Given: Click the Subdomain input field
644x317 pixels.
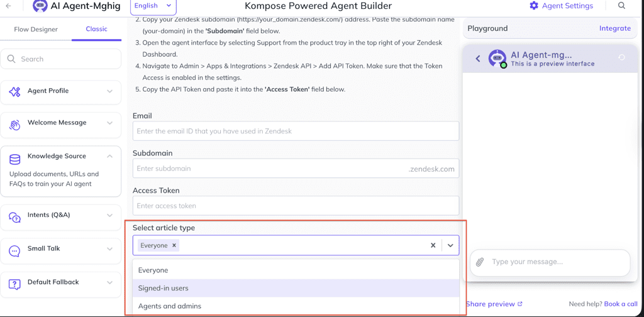Looking at the screenshot, I should click(296, 169).
